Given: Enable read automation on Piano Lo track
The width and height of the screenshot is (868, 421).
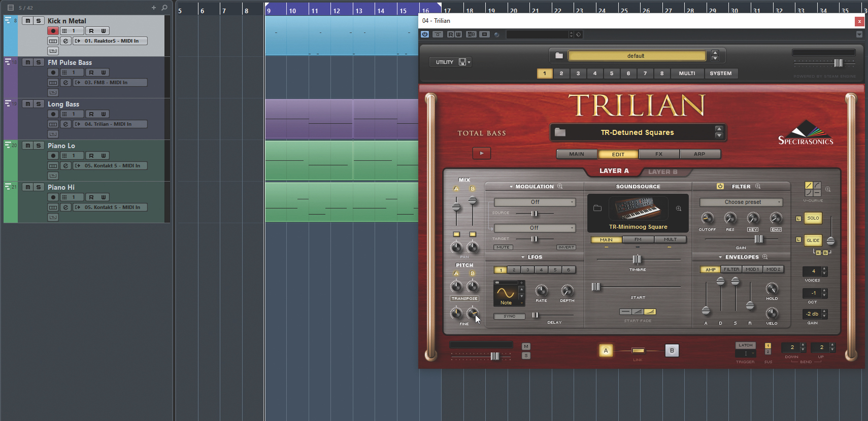Looking at the screenshot, I should 91,156.
